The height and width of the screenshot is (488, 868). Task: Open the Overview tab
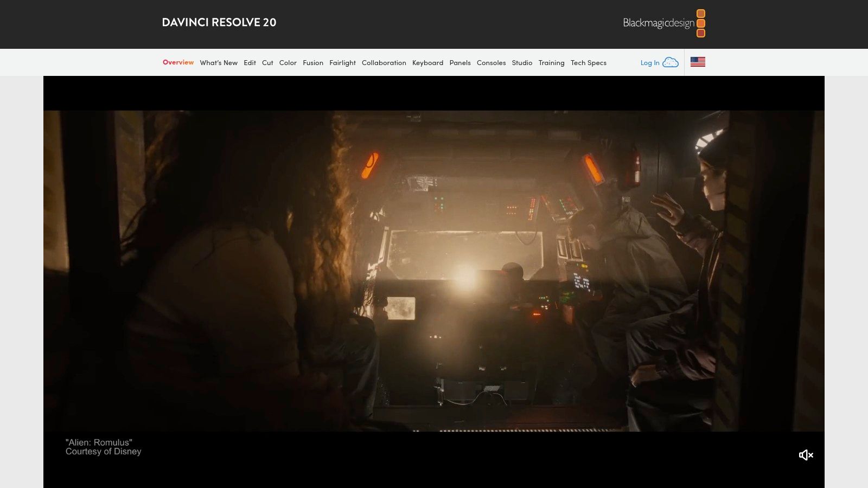coord(178,62)
